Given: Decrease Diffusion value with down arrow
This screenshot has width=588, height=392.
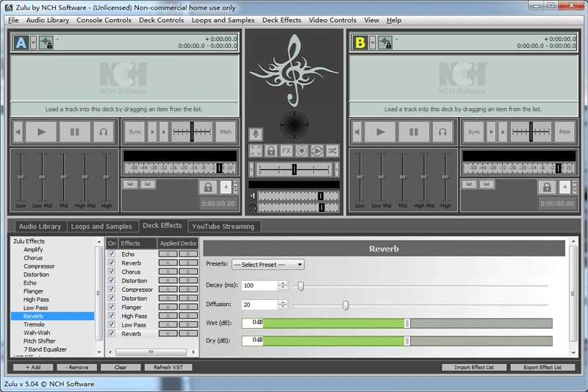Looking at the screenshot, I should click(x=283, y=307).
